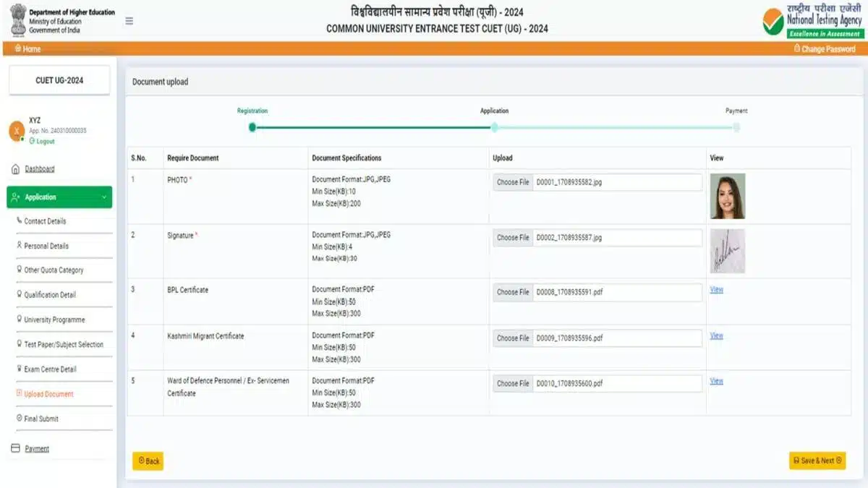
Task: Open Test Paper/Subject Selection section
Action: [x=64, y=345]
